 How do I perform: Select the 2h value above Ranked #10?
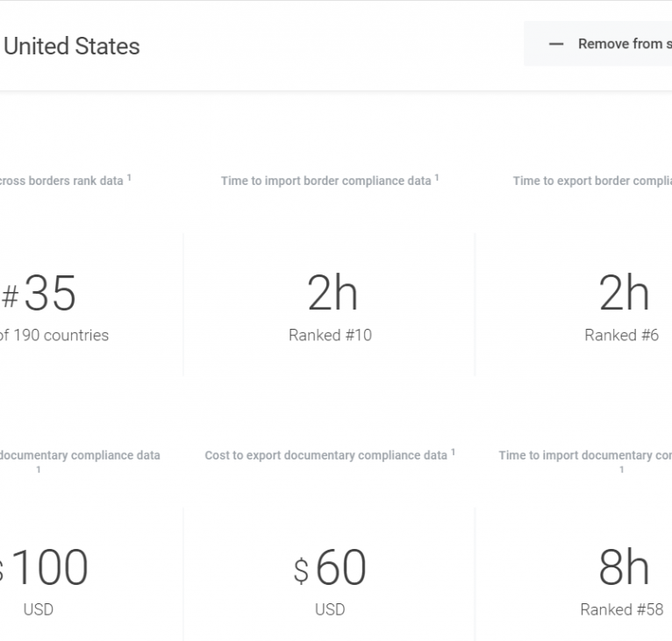tap(332, 294)
